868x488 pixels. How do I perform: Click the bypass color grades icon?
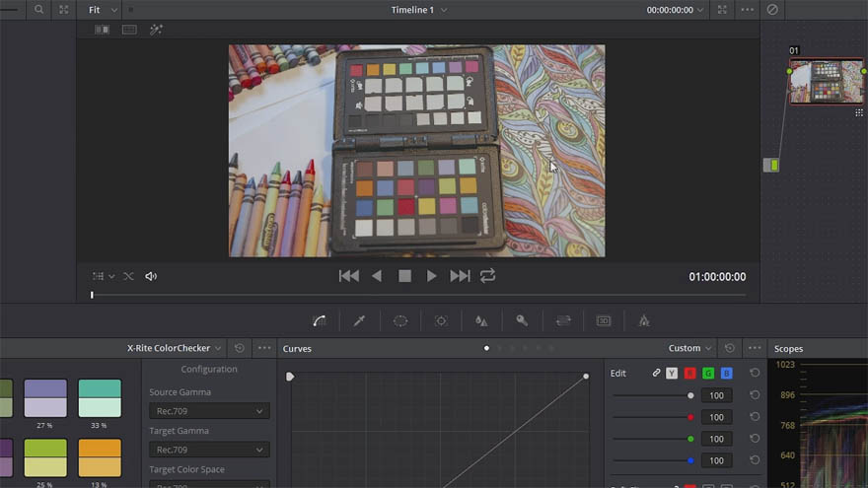point(772,10)
